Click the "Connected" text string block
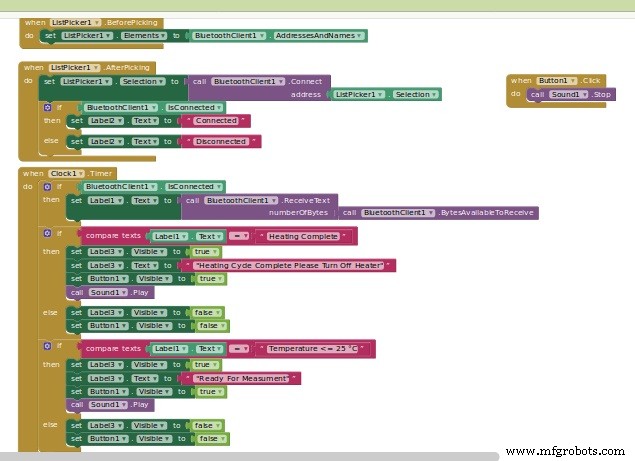Viewport: 635px width, 461px height. point(217,121)
